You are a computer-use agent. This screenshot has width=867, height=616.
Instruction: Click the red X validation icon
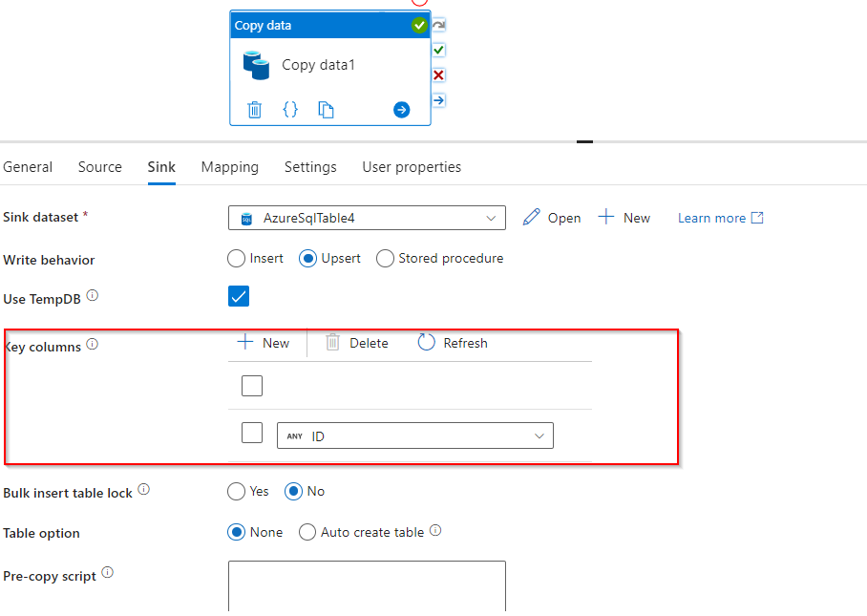pyautogui.click(x=438, y=74)
